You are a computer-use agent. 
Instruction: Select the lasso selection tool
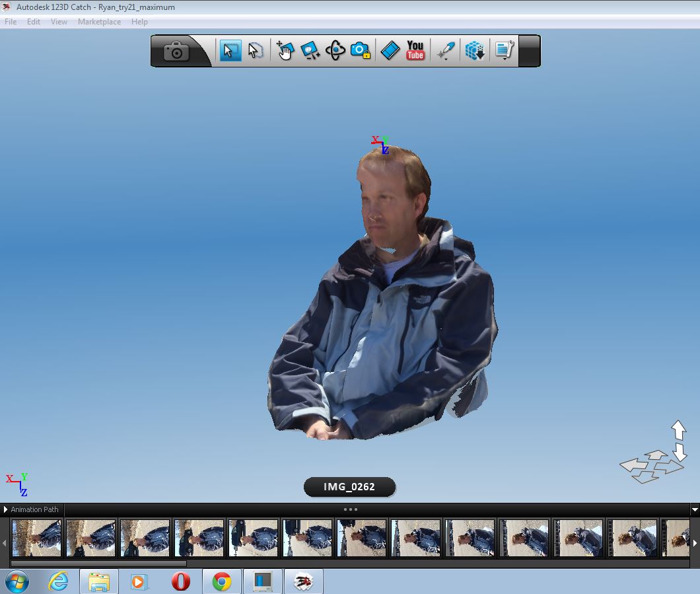click(256, 50)
